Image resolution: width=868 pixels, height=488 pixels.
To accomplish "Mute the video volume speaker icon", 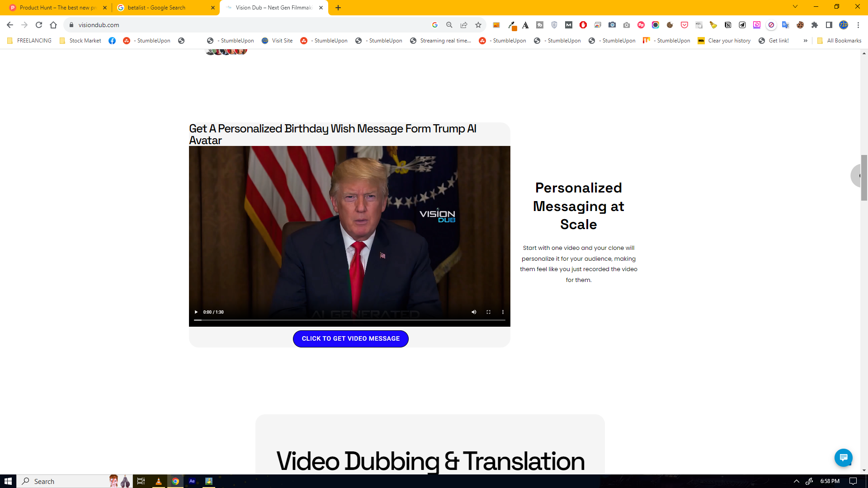I will (x=474, y=312).
